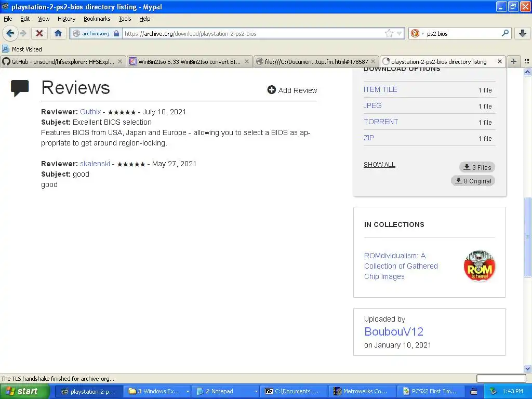The height and width of the screenshot is (399, 532).
Task: Switch to the 7-Zip C:\Documents taskbar window
Action: coord(295,391)
